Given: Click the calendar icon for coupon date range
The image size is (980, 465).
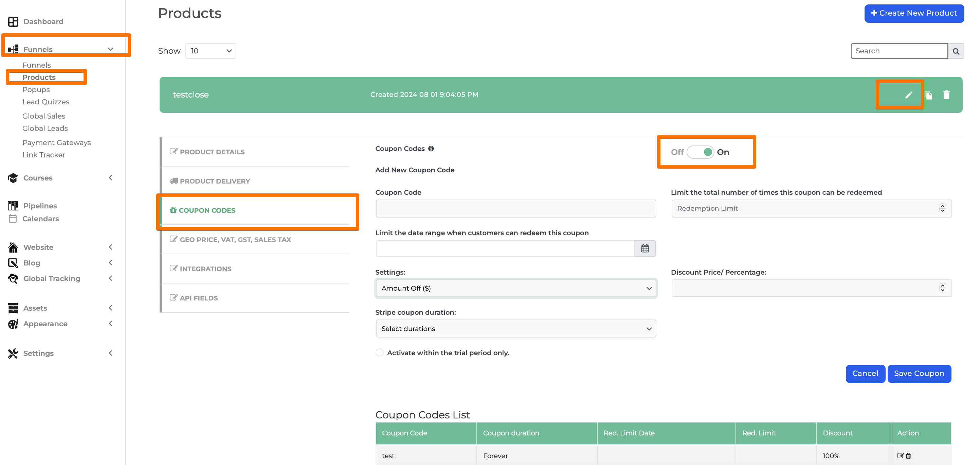Looking at the screenshot, I should [x=646, y=248].
